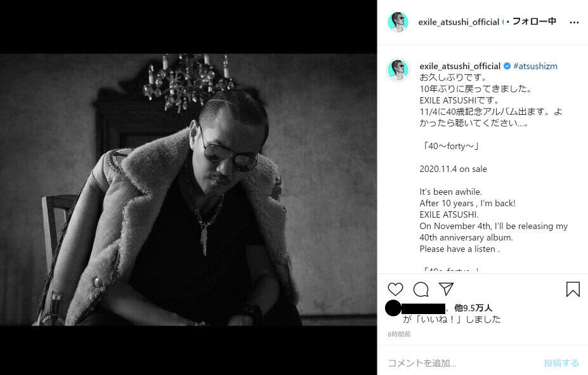
Task: Open the three-dot more options menu
Action: click(574, 22)
